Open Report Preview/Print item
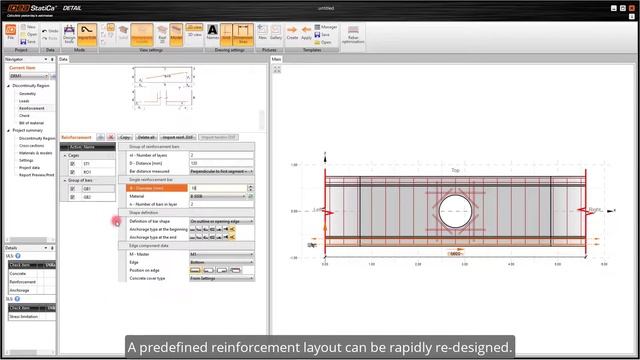Viewport: 640px width, 360px height. tap(36, 175)
